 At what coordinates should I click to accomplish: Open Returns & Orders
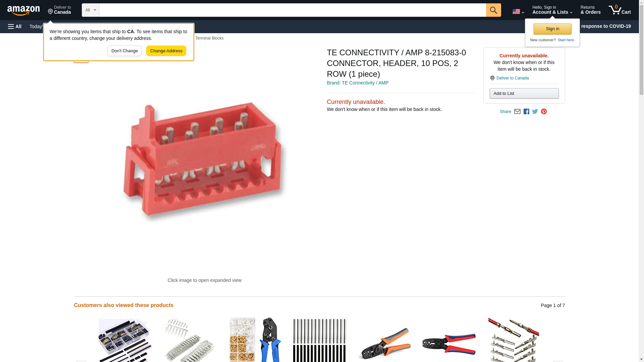[x=590, y=10]
